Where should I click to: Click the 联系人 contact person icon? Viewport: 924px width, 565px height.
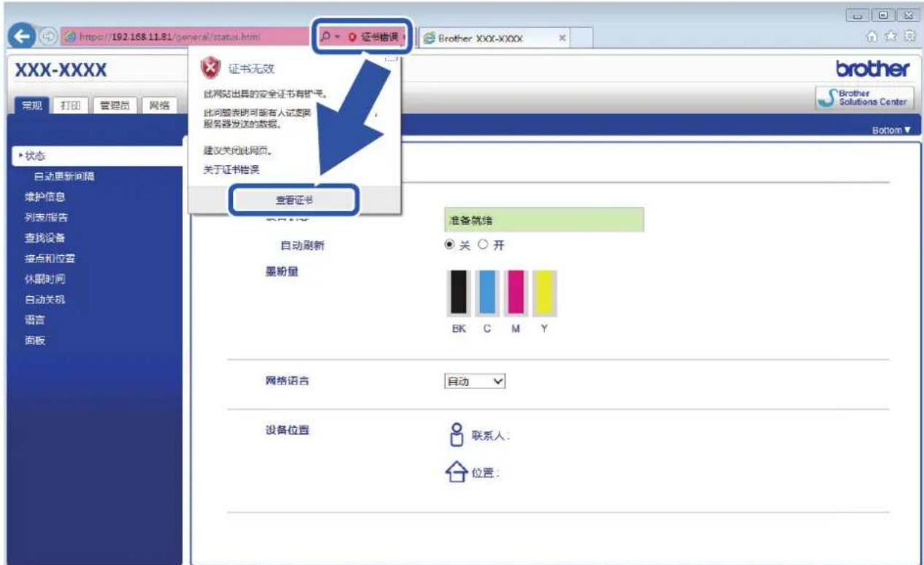click(457, 434)
